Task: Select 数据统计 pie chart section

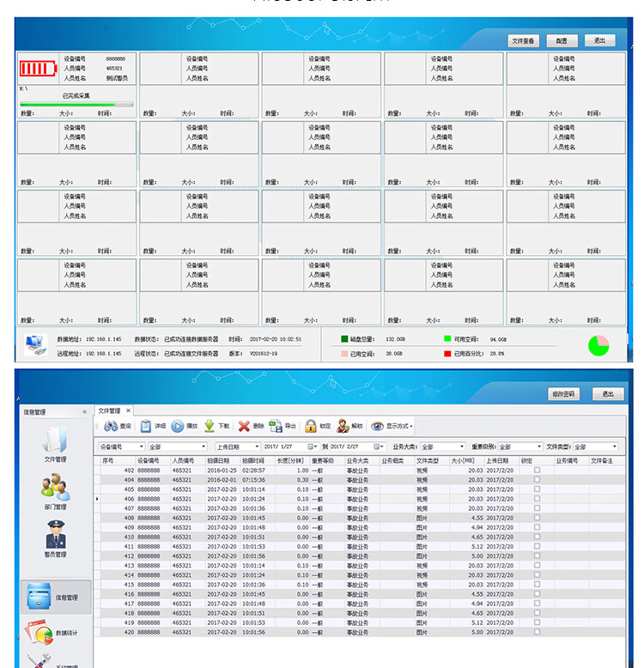Action: (x=53, y=633)
